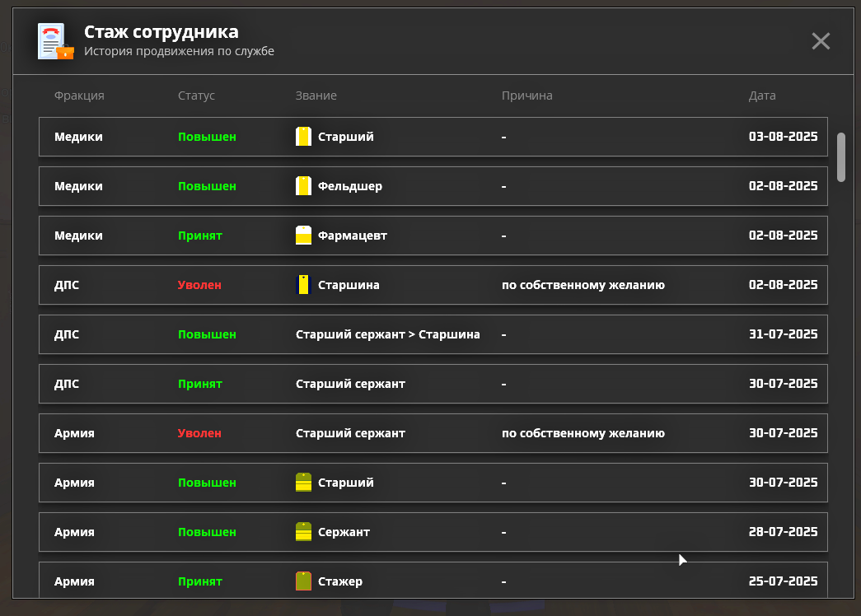
Task: Click the Уволен status in the ДПС row
Action: tap(199, 285)
